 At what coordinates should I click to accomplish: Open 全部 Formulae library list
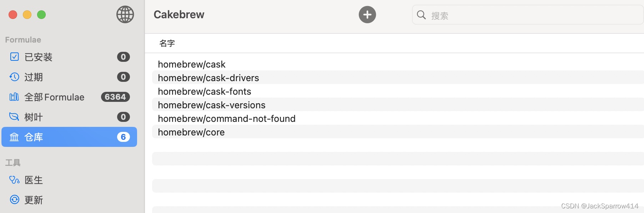tap(54, 97)
